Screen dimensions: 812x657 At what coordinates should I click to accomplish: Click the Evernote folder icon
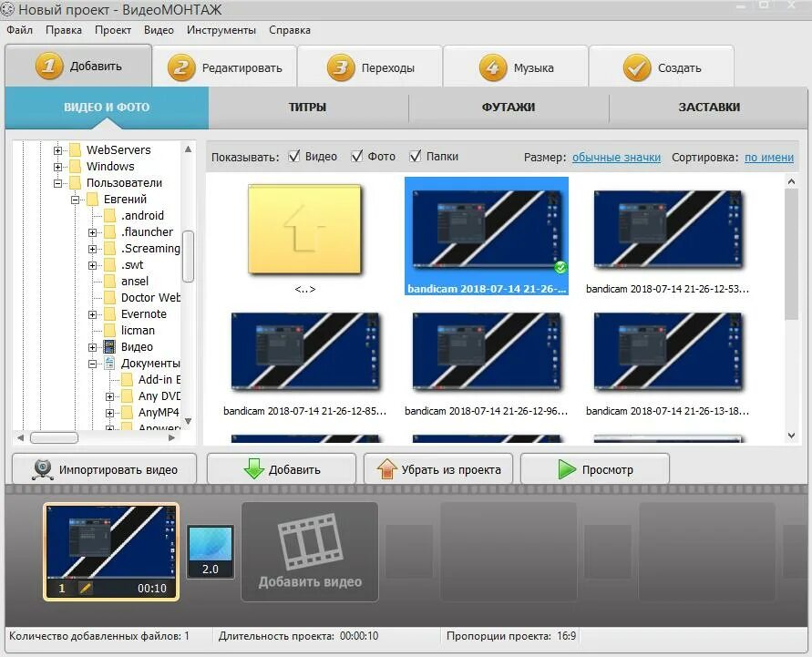coord(109,313)
